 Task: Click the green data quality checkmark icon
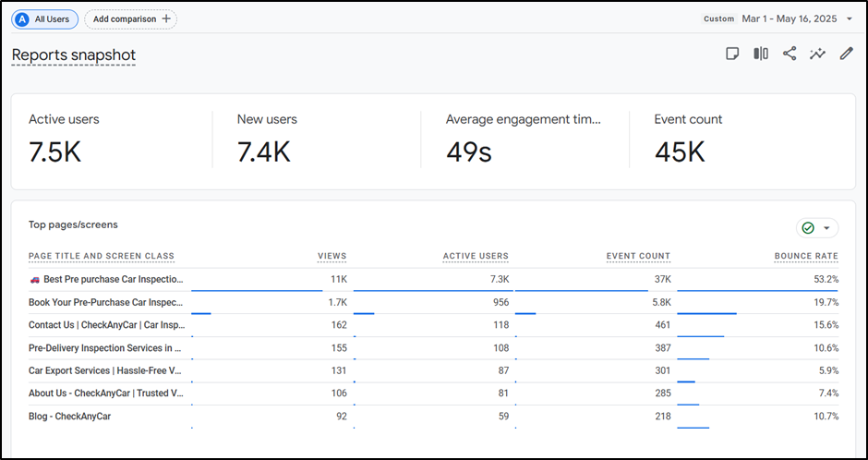pyautogui.click(x=808, y=228)
